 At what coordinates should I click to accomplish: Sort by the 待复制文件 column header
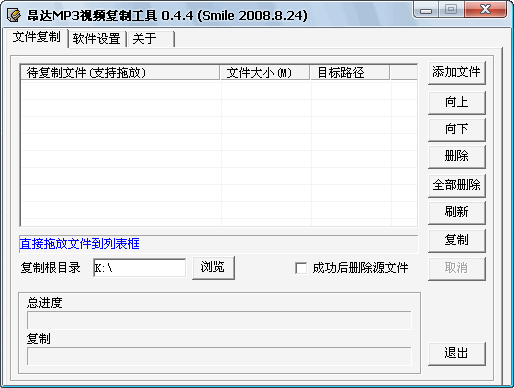click(x=120, y=73)
